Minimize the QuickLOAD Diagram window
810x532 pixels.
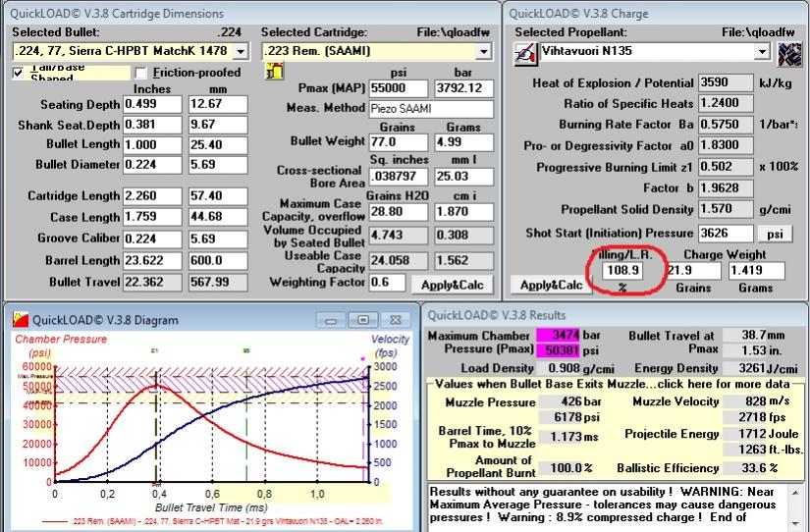[331, 320]
